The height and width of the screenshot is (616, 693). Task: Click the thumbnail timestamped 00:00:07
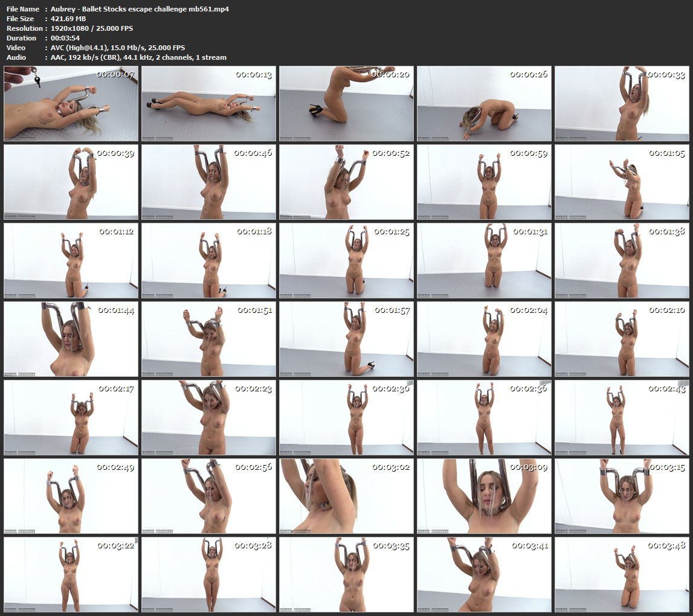click(71, 104)
